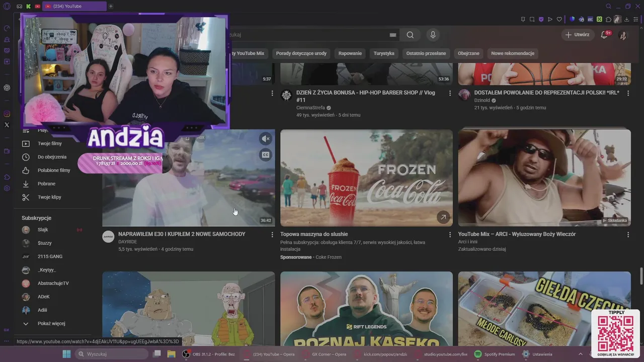Click the ad external link arrow icon

click(443, 217)
